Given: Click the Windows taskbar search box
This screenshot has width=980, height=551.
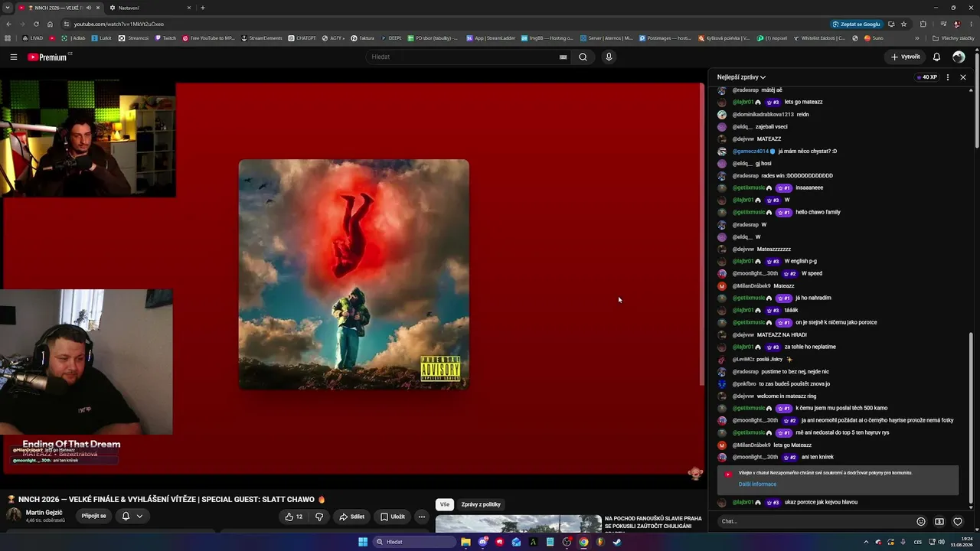Looking at the screenshot, I should click(x=413, y=542).
